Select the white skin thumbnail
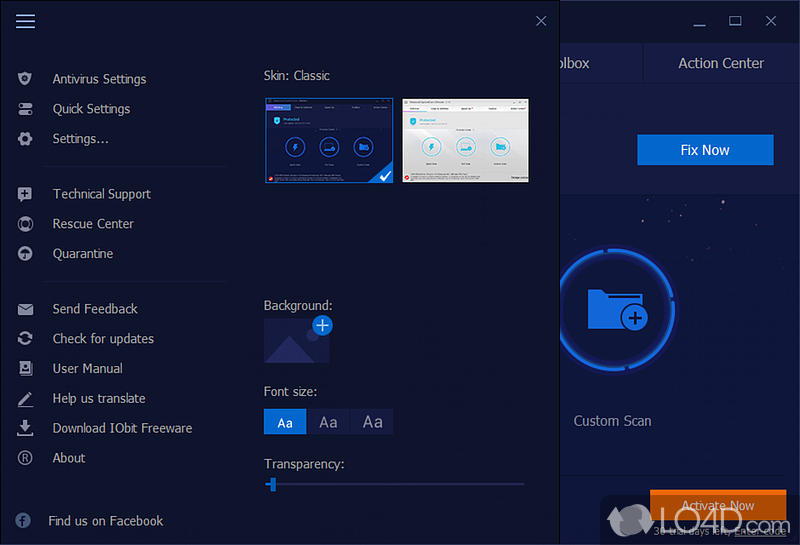800x545 pixels. click(465, 140)
